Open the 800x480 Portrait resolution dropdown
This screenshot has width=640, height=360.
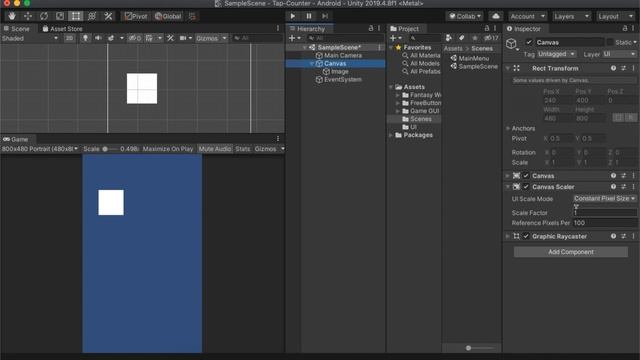[40, 149]
